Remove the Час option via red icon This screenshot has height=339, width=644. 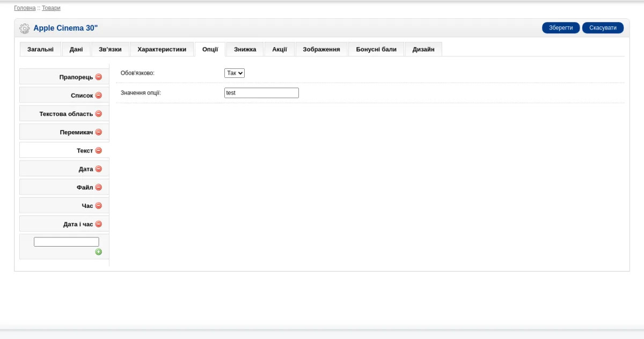(99, 206)
